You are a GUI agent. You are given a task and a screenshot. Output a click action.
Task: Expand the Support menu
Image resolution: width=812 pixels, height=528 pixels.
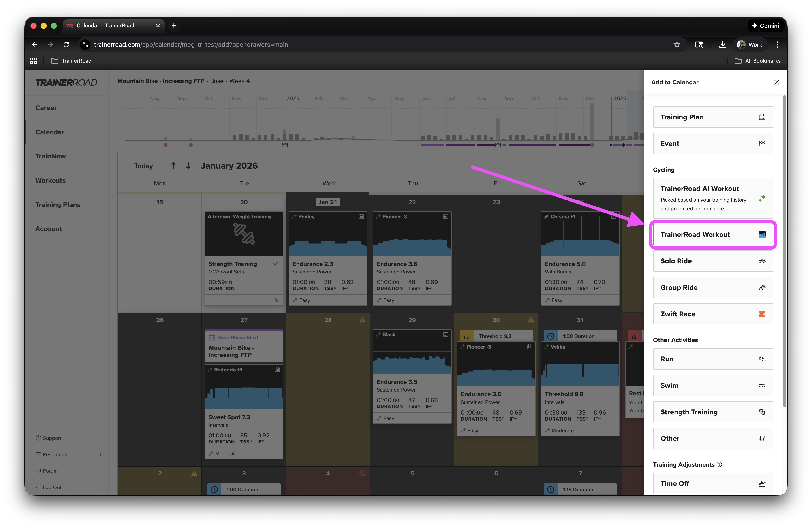69,438
